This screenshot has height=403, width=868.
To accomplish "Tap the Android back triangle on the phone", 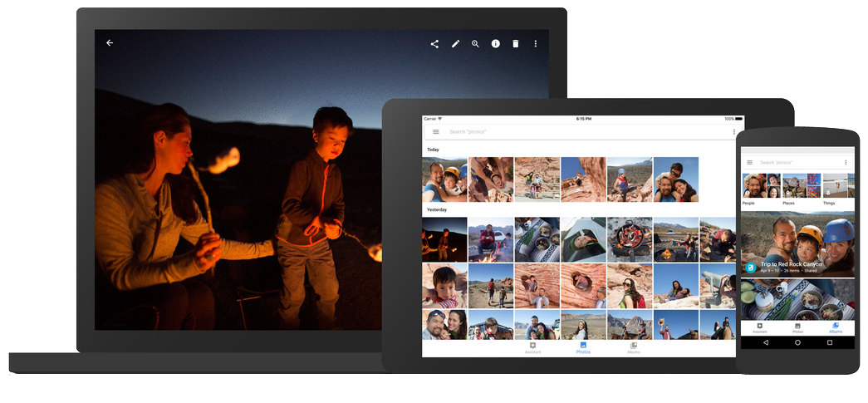I will point(765,342).
